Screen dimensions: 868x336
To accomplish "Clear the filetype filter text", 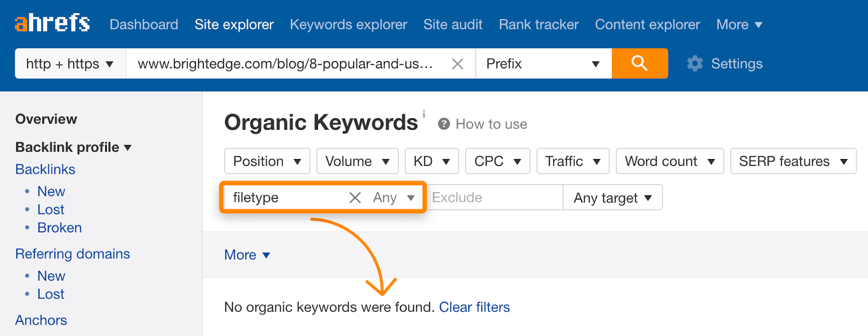I will click(x=355, y=198).
